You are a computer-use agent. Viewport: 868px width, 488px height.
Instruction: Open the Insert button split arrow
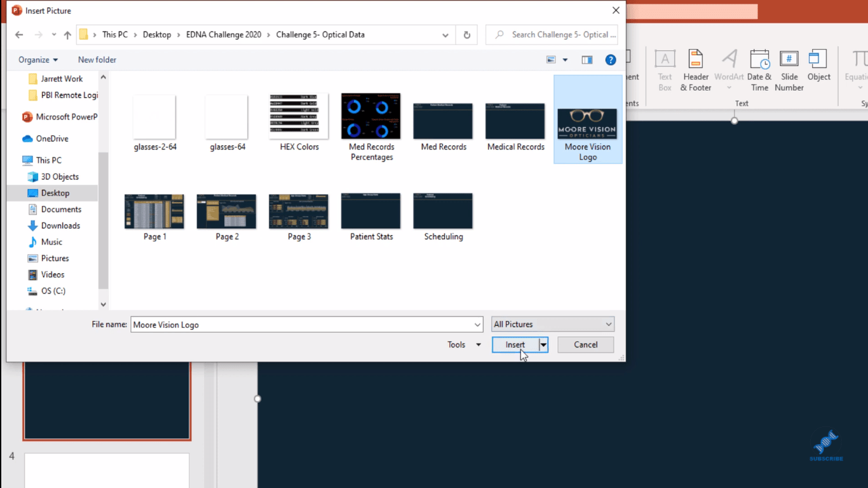click(543, 345)
